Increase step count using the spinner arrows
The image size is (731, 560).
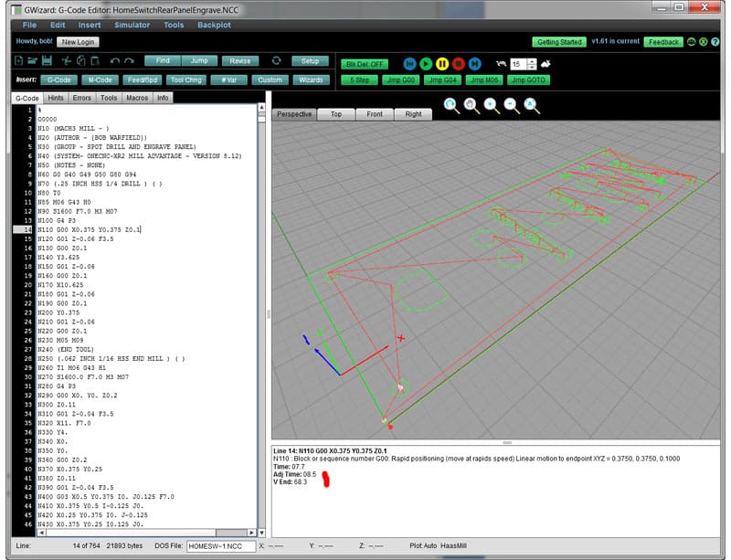pyautogui.click(x=533, y=60)
